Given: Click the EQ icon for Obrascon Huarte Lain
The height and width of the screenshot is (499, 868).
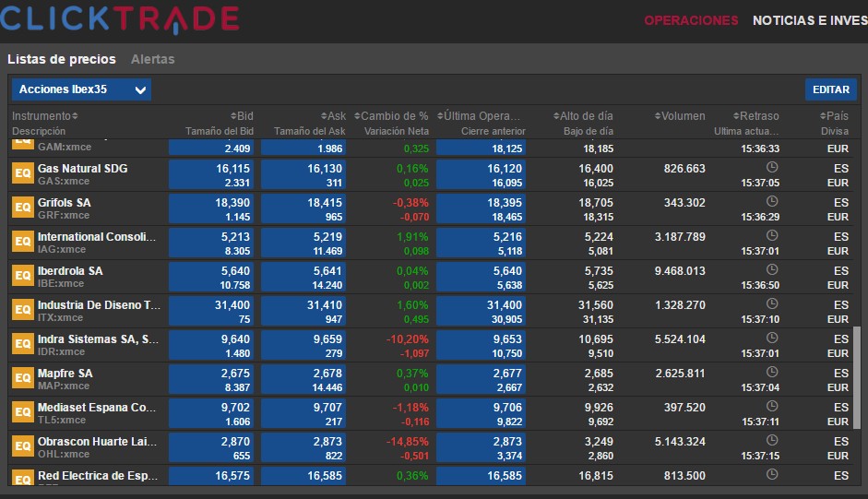Looking at the screenshot, I should 23,446.
